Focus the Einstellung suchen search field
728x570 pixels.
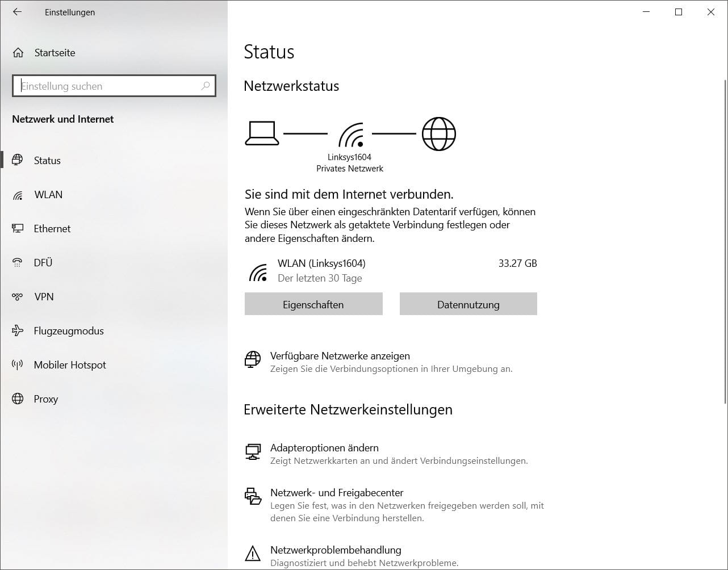pyautogui.click(x=114, y=86)
